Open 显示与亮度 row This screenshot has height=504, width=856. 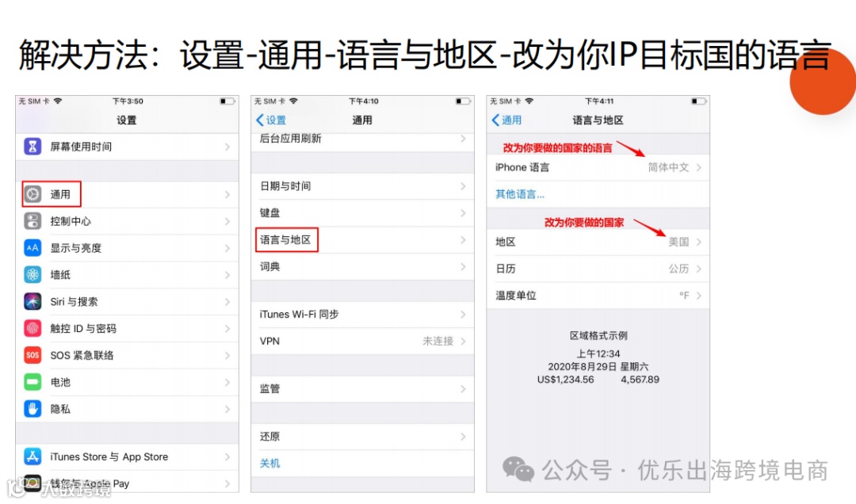tap(127, 247)
